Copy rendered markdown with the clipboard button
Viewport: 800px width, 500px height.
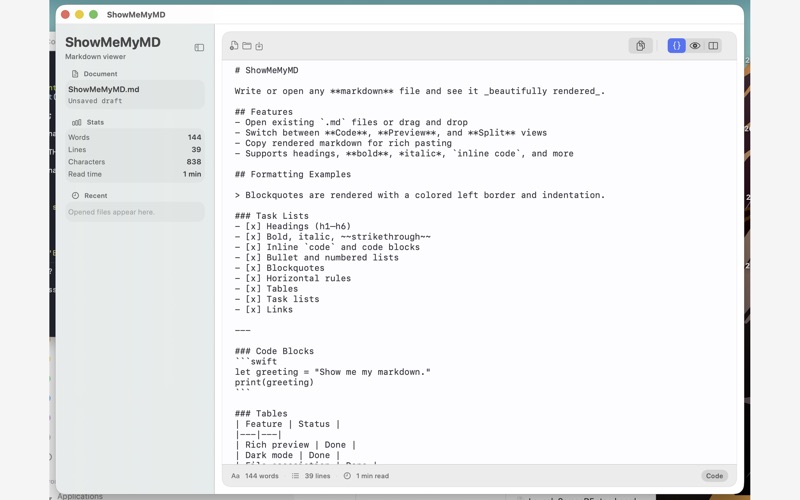pyautogui.click(x=640, y=46)
